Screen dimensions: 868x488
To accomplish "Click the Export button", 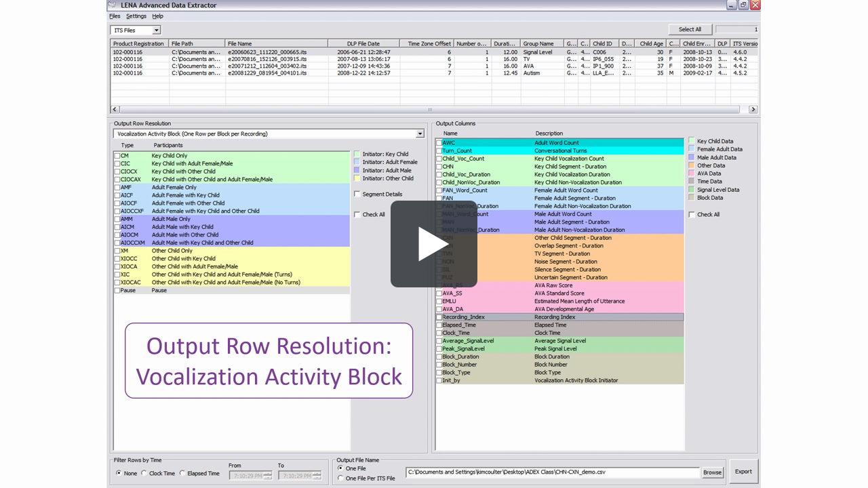I will (x=744, y=471).
